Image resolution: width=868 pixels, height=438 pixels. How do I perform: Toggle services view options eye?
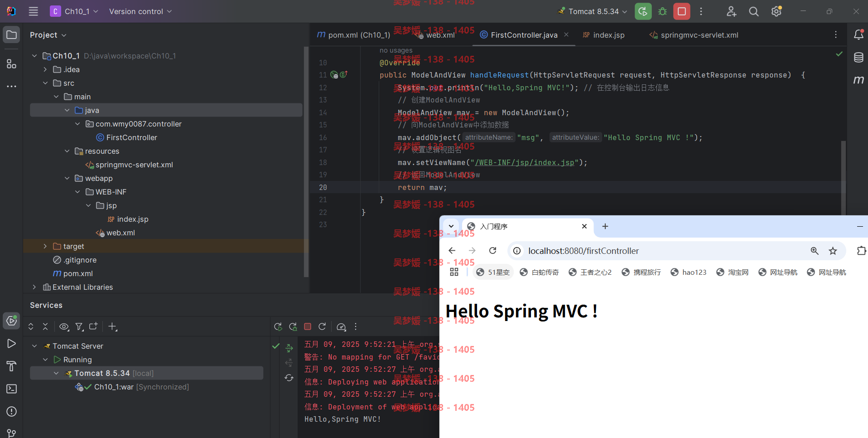[x=64, y=326]
